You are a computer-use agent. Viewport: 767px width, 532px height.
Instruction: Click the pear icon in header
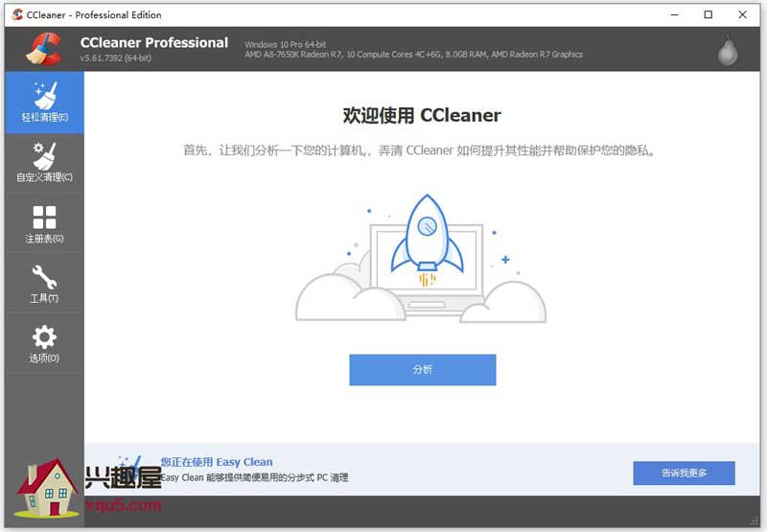point(728,50)
